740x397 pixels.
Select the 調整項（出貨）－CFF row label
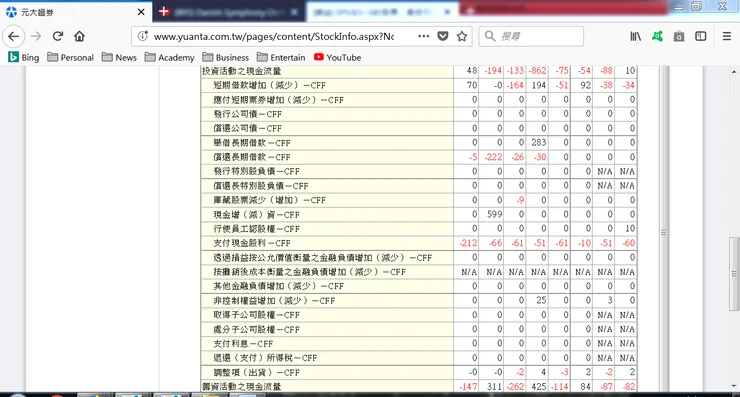coord(256,372)
